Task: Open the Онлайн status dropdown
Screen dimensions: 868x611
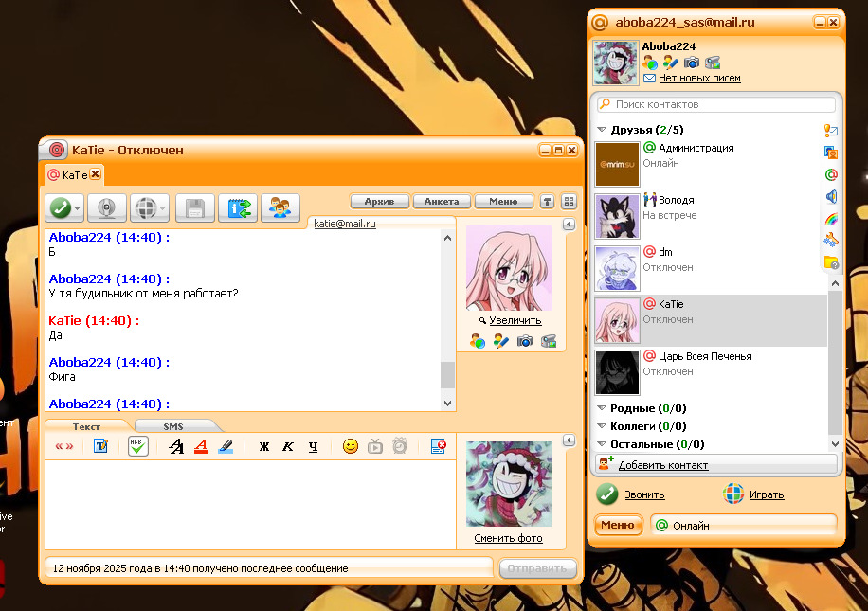Action: (x=744, y=525)
